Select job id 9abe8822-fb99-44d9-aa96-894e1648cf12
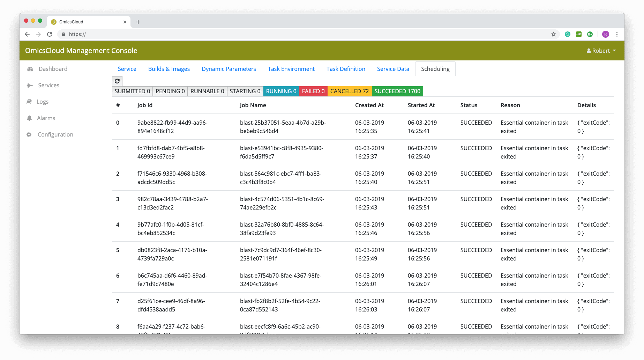Viewport: 644px width, 360px height. click(x=172, y=127)
